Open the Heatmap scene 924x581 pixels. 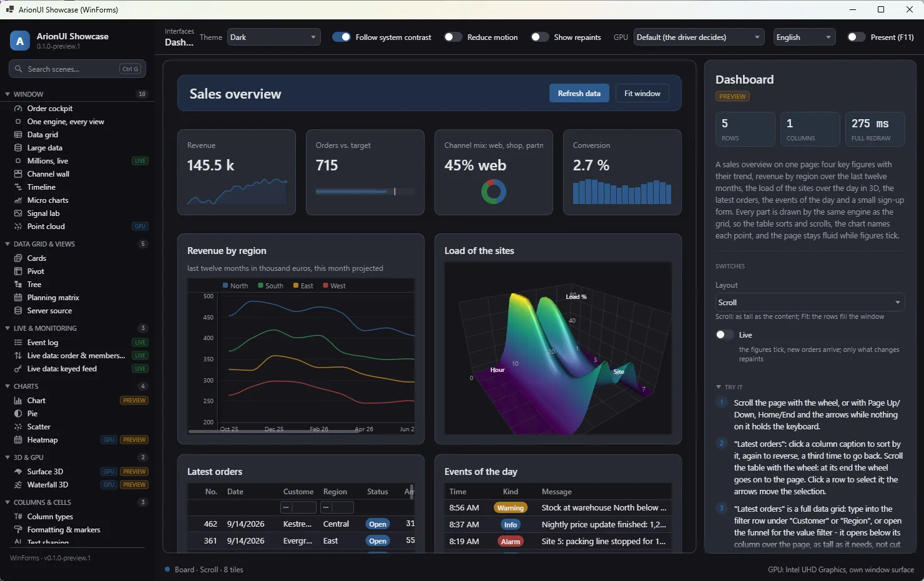pos(42,440)
